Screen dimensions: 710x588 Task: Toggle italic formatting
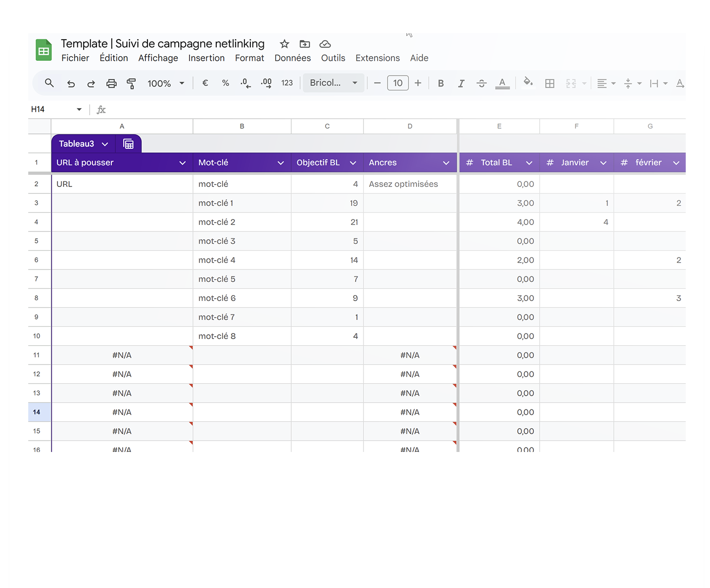461,84
